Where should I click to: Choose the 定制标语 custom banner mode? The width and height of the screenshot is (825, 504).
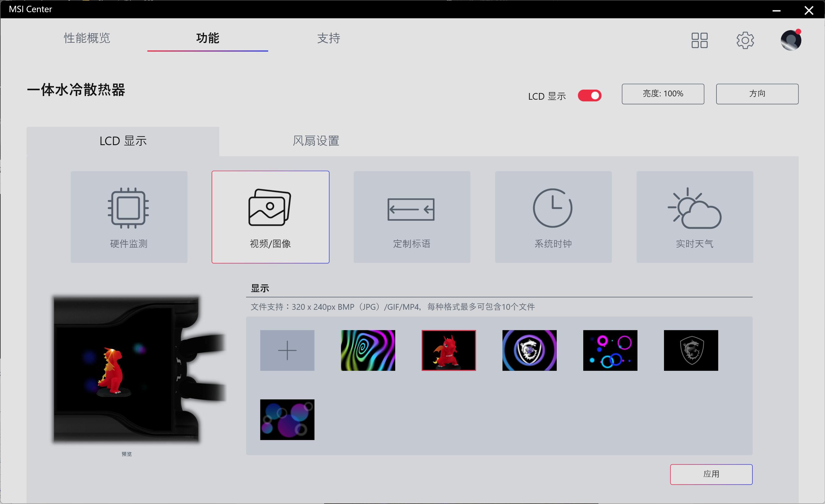click(412, 217)
